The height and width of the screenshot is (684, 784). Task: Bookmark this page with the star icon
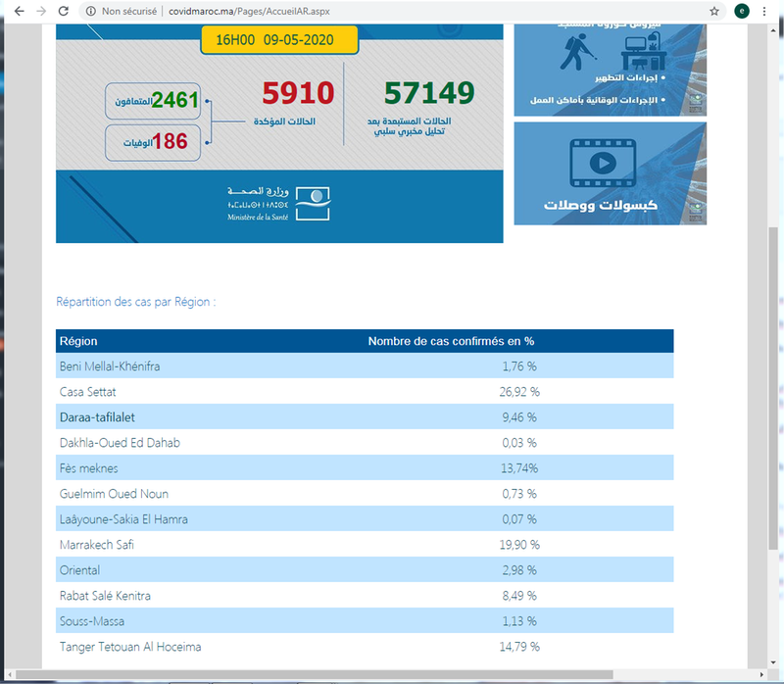click(x=713, y=12)
